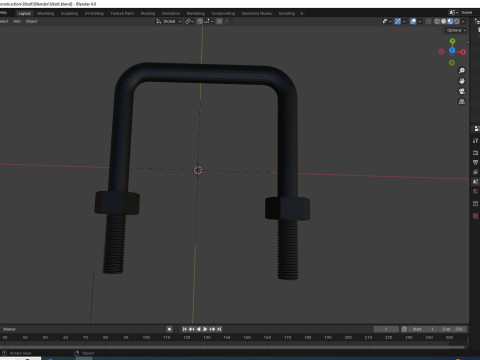
Task: Select wireframe viewport shading
Action: (437, 21)
